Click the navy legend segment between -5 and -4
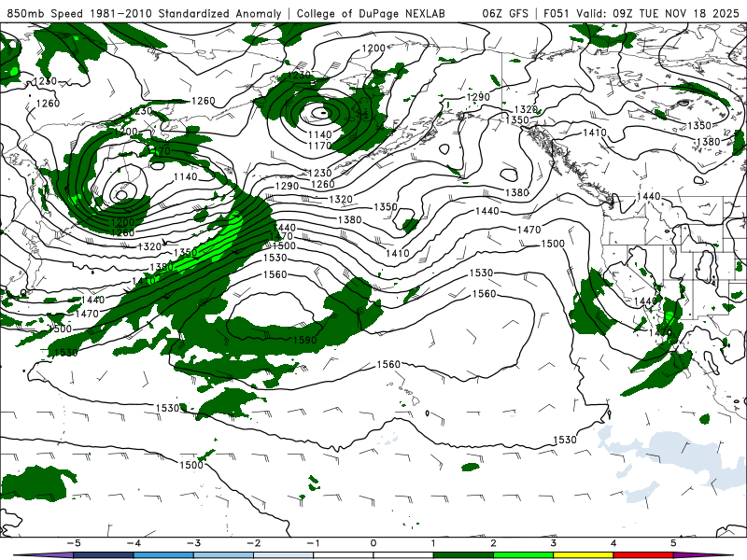The height and width of the screenshot is (560, 747). [104, 555]
